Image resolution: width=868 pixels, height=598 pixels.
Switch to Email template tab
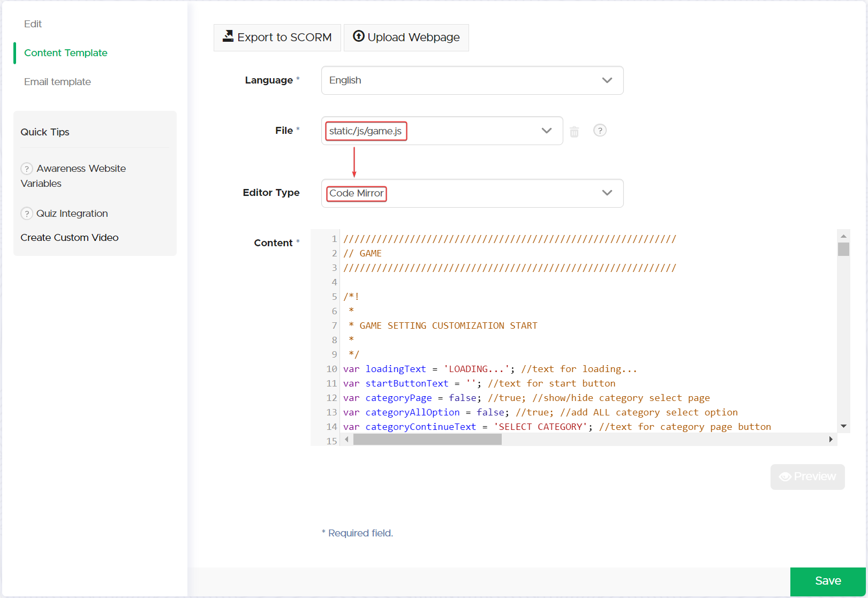tap(57, 82)
